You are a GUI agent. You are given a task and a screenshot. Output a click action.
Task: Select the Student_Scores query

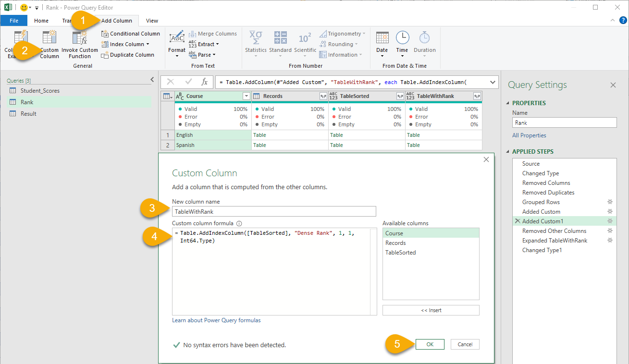pos(40,91)
